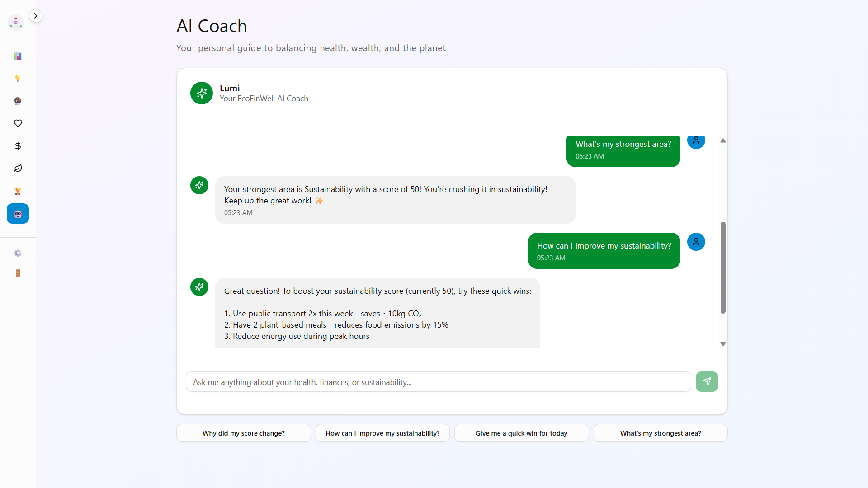Expand the sidebar with chevron arrow
Viewport: 868px width, 488px height.
tap(35, 16)
